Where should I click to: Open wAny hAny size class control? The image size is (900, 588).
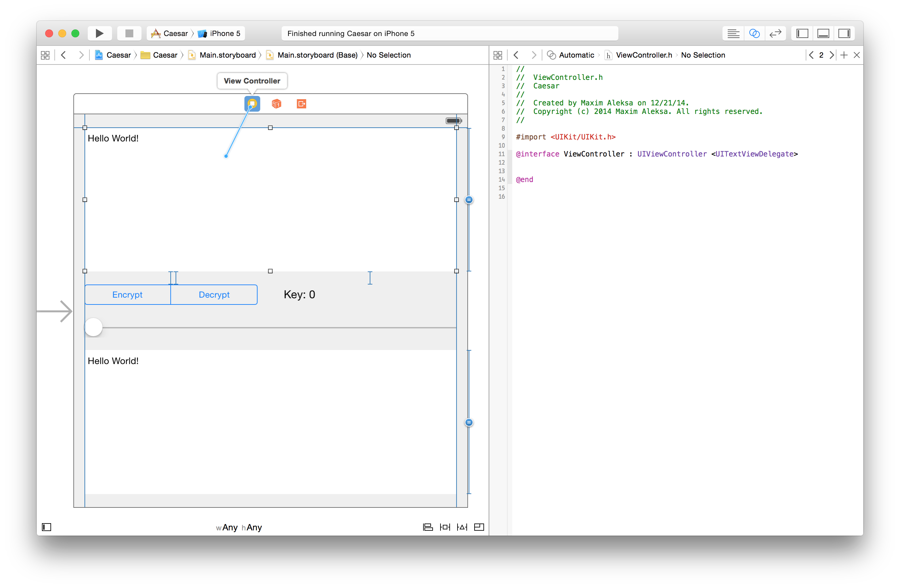[x=239, y=527]
